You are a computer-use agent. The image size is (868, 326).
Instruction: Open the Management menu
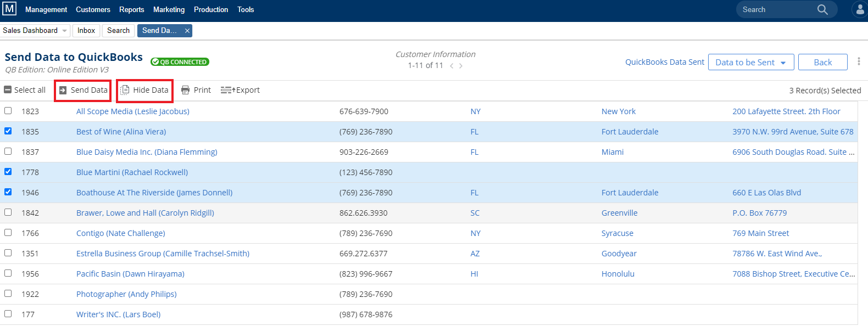click(x=46, y=9)
